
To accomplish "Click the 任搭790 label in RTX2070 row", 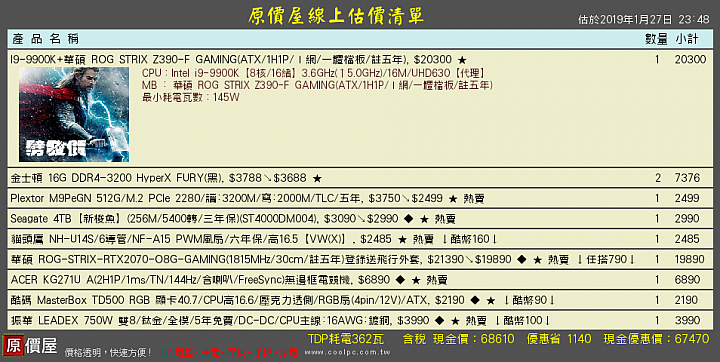I will tap(606, 260).
